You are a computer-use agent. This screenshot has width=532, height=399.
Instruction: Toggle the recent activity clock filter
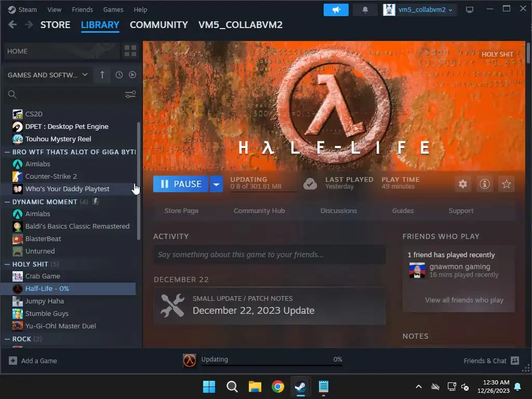119,75
